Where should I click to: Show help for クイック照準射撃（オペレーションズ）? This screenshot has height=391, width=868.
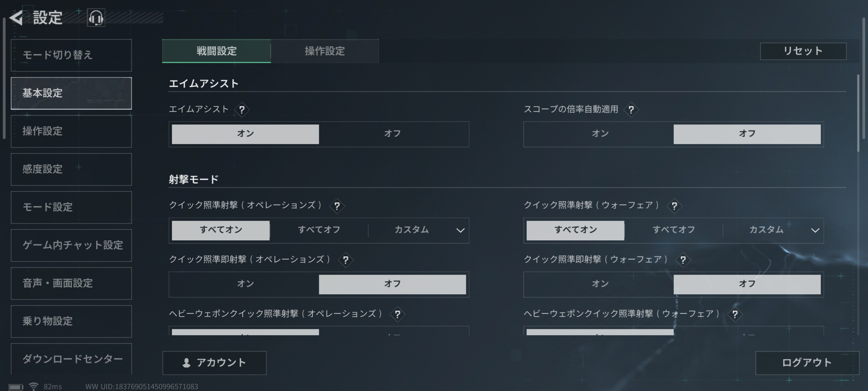pos(337,206)
